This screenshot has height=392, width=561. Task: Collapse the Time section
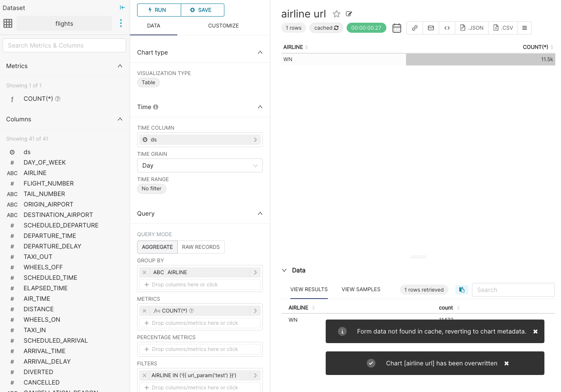260,107
